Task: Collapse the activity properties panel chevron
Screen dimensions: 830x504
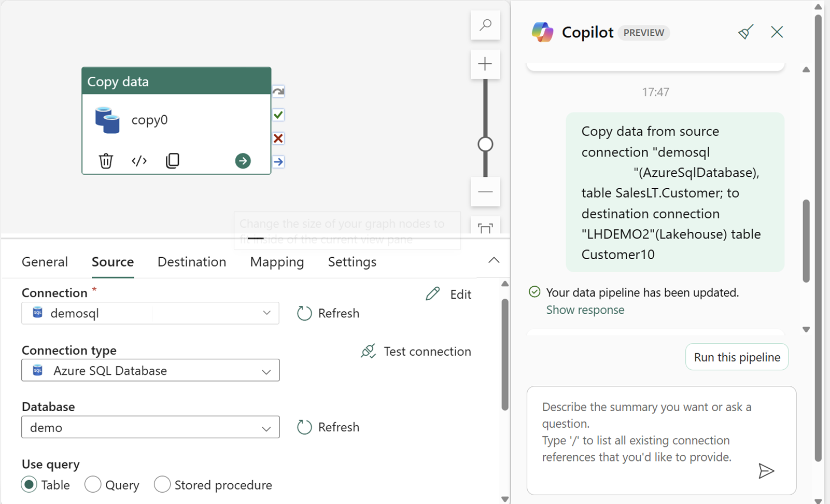Action: 494,260
